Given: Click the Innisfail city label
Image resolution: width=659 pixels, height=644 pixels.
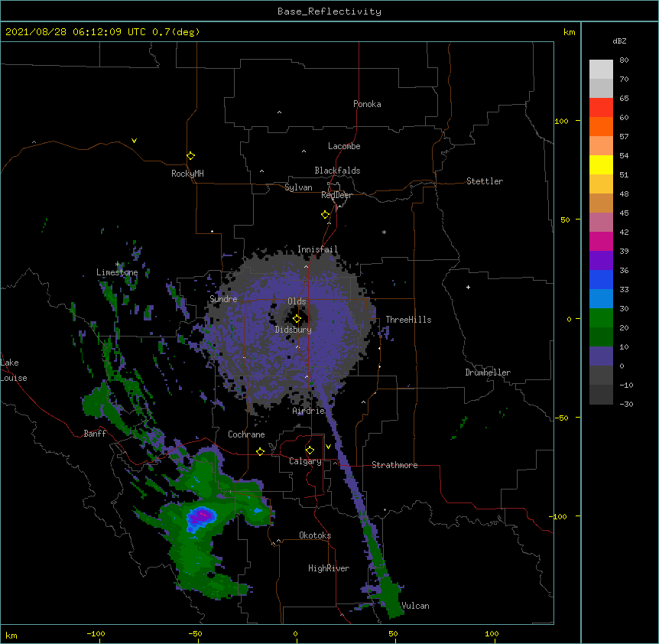Looking at the screenshot, I should click(x=318, y=249).
